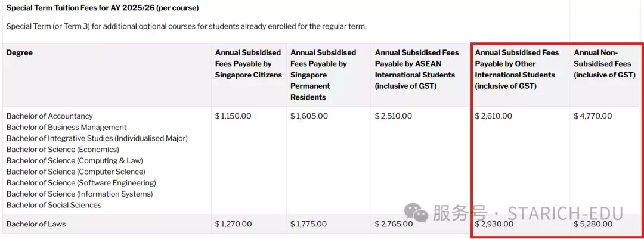Click the Special Term Tuition Fees heading
This screenshot has width=644, height=239.
coord(103,8)
